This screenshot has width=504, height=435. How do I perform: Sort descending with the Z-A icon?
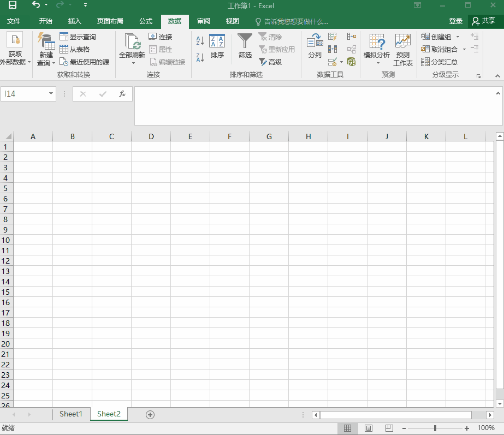point(200,57)
